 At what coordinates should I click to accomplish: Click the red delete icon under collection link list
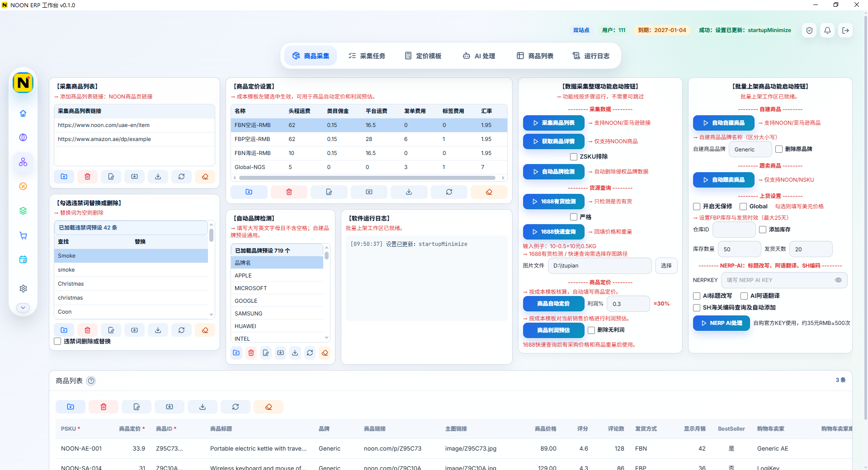point(88,177)
